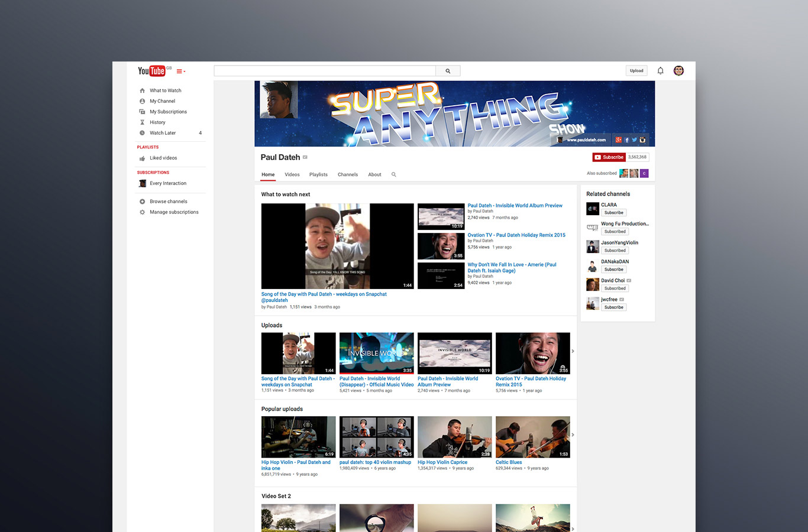Play the featured Song of the Day video

click(338, 246)
